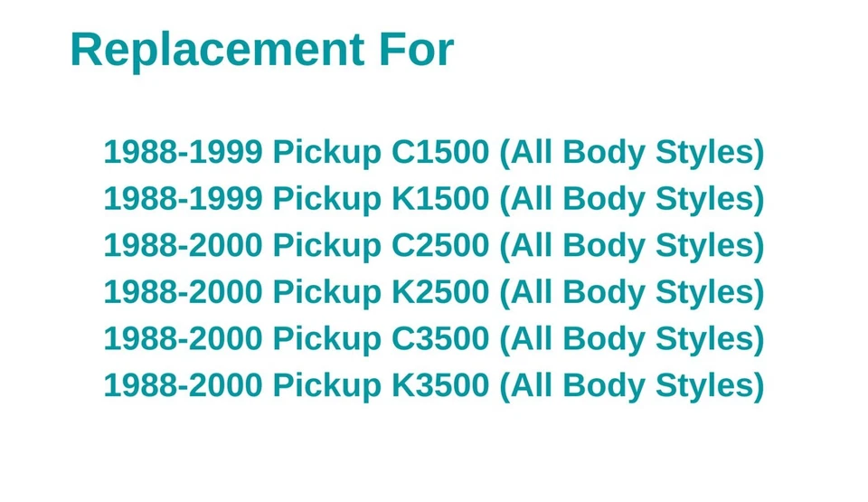Click on the K2500 model text
The image size is (868, 502).
point(439,292)
